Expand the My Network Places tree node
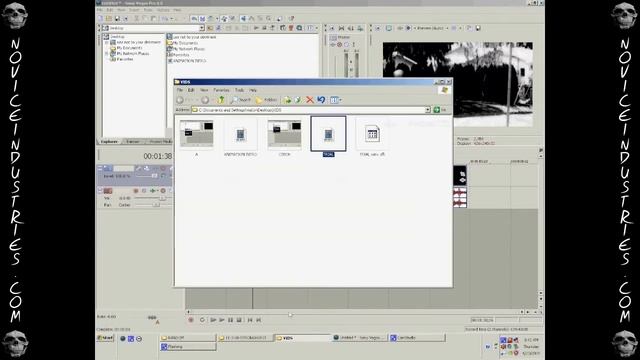This screenshot has height=360, width=640. coord(107,53)
